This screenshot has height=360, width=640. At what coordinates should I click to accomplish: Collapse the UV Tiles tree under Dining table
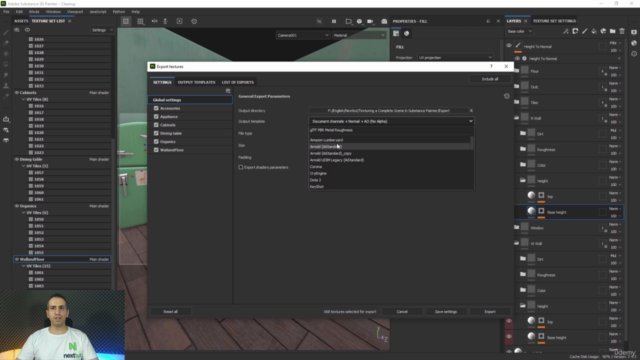(x=24, y=166)
